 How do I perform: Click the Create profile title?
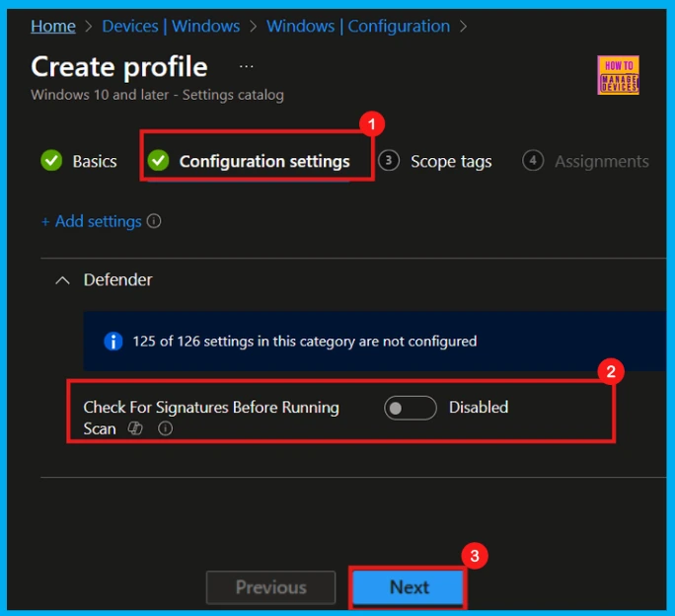tap(119, 67)
